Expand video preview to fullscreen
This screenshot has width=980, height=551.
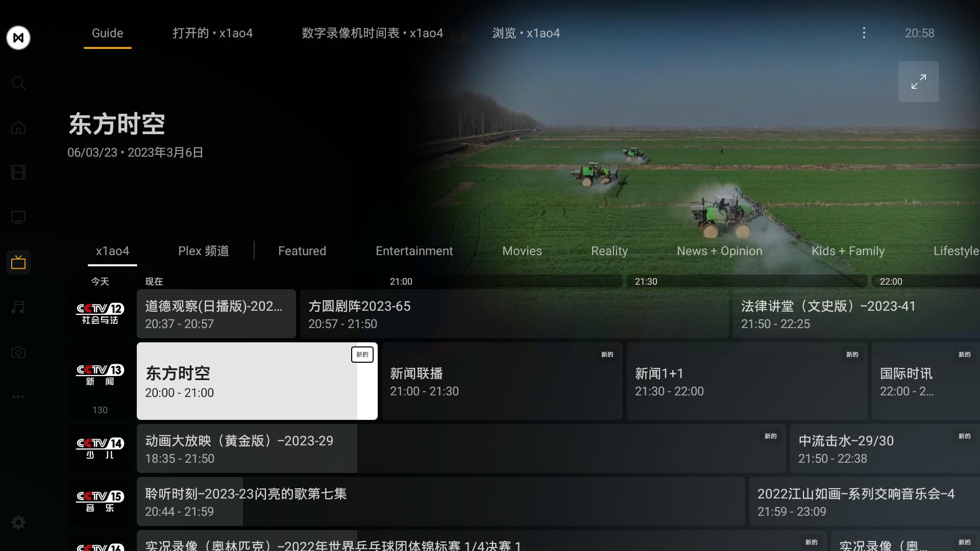pos(919,81)
